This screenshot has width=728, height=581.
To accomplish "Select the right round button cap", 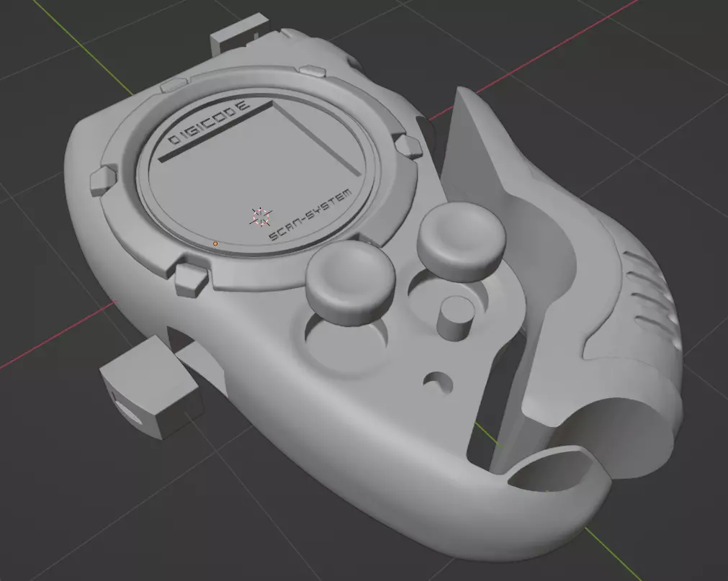I will (462, 241).
